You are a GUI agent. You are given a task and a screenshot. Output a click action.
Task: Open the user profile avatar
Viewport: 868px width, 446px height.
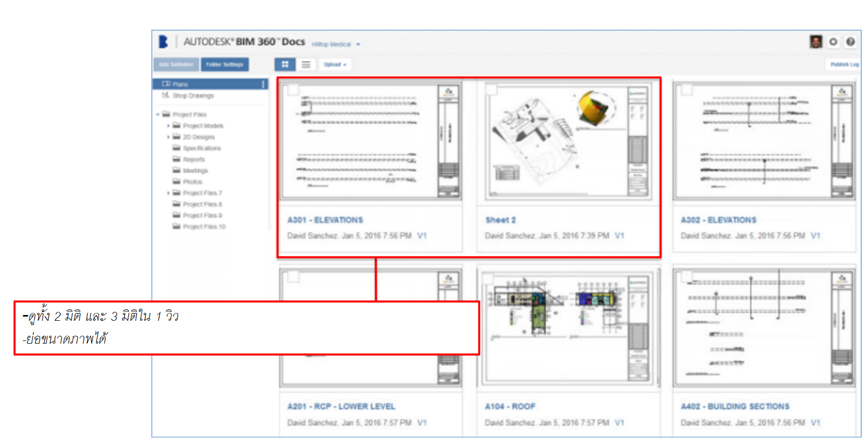tap(816, 42)
